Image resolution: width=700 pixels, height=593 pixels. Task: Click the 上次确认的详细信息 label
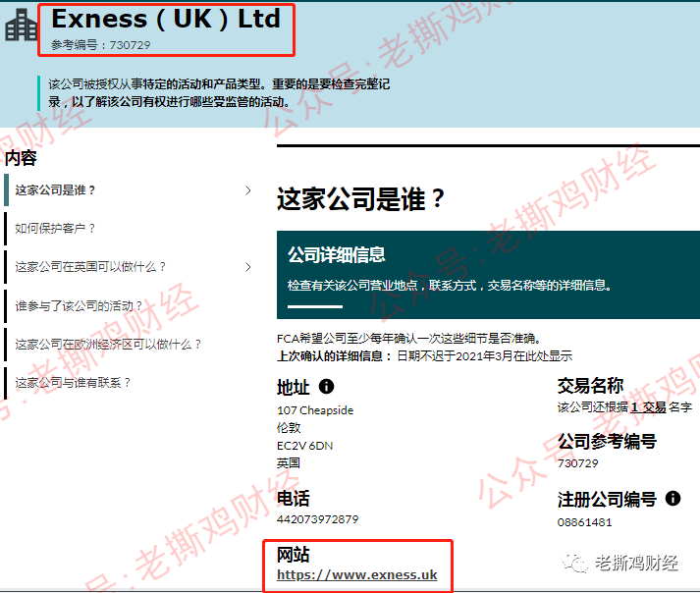[x=334, y=356]
